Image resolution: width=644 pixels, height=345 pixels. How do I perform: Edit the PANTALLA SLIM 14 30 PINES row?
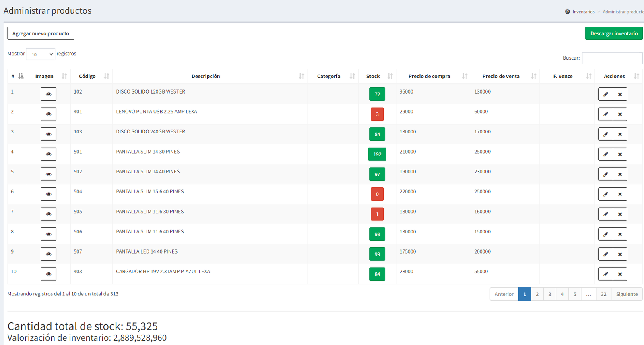pos(605,154)
